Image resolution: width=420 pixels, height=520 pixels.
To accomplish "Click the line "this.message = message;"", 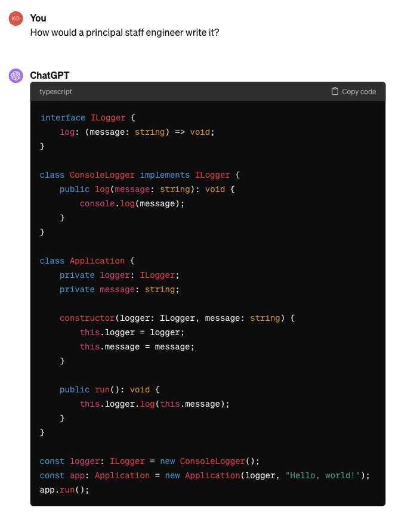I will [137, 346].
